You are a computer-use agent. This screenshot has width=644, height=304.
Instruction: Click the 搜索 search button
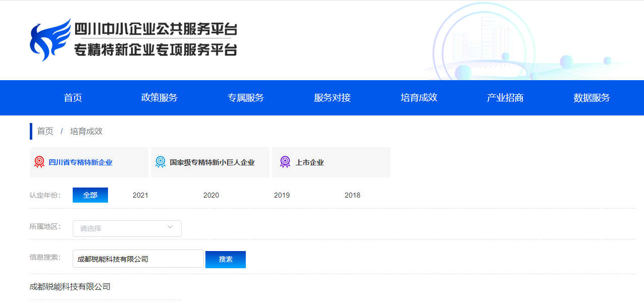pyautogui.click(x=225, y=259)
